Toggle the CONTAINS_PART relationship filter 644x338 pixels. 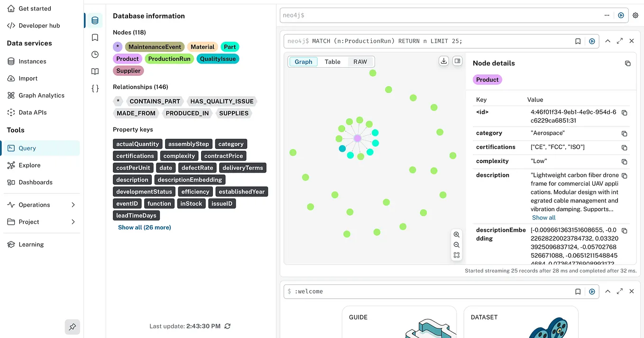(x=155, y=101)
